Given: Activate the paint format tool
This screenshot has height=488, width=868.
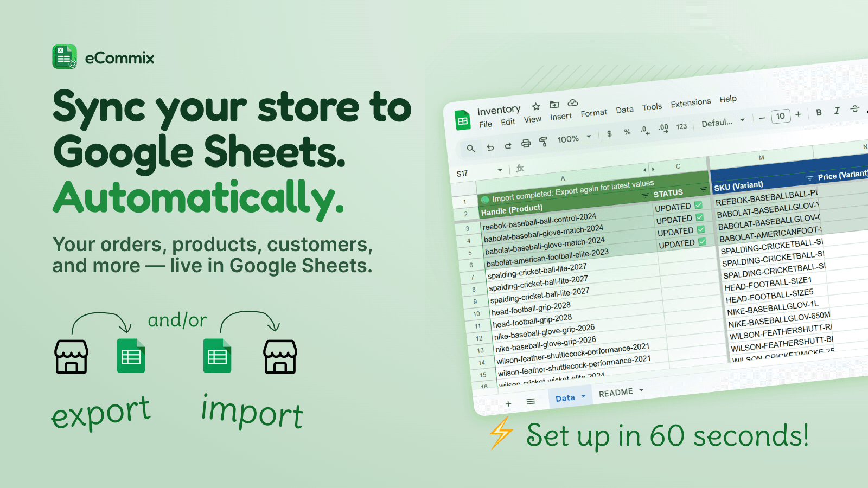Looking at the screenshot, I should click(543, 142).
